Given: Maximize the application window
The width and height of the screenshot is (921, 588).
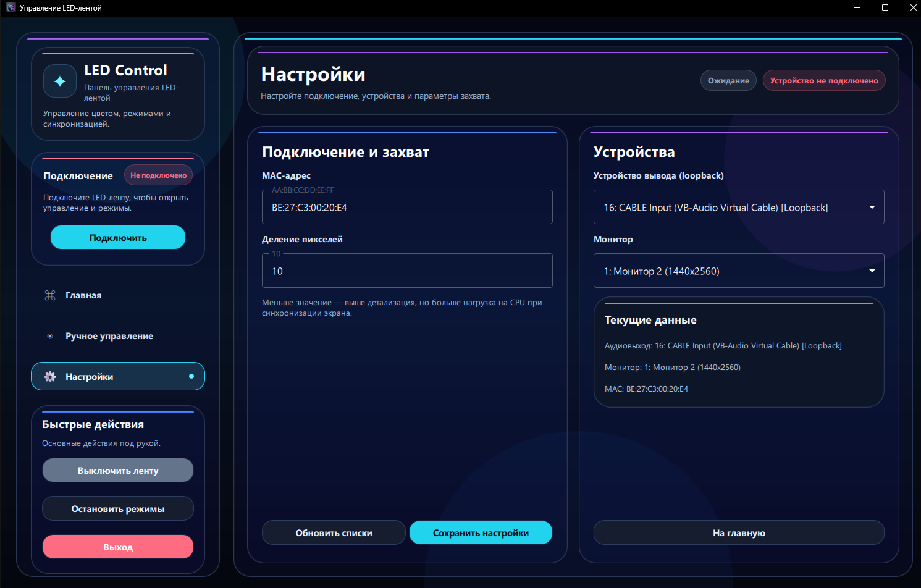Looking at the screenshot, I should point(885,7).
